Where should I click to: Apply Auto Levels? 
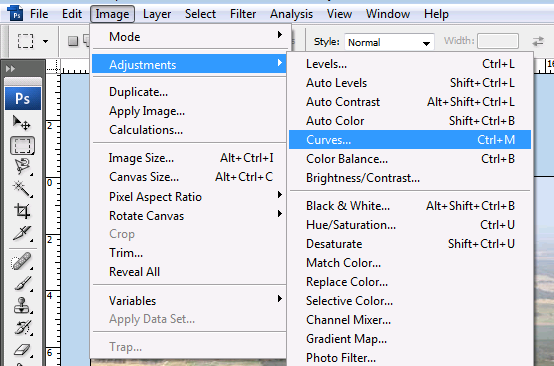410,83
